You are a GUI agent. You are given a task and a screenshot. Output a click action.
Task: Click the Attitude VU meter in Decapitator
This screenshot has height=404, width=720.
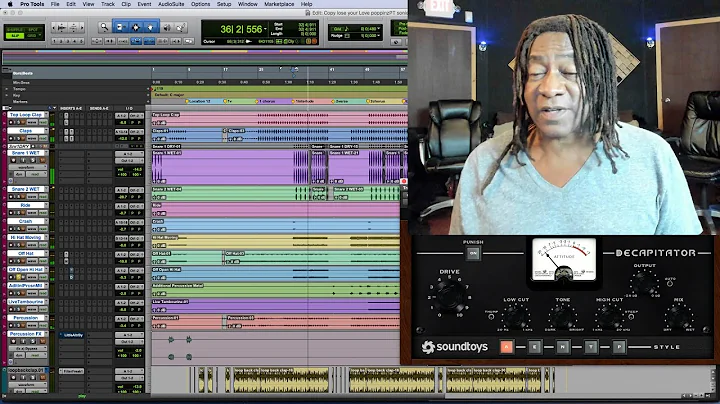(564, 260)
